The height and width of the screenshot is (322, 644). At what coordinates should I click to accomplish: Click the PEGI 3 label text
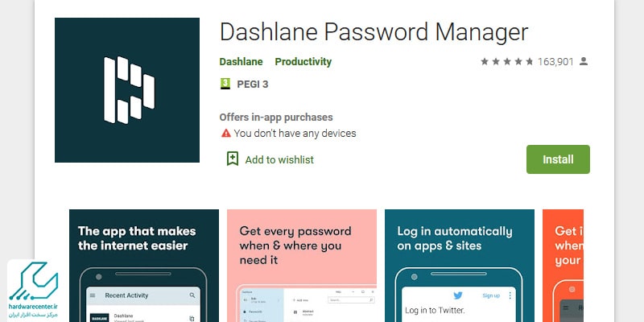(253, 85)
